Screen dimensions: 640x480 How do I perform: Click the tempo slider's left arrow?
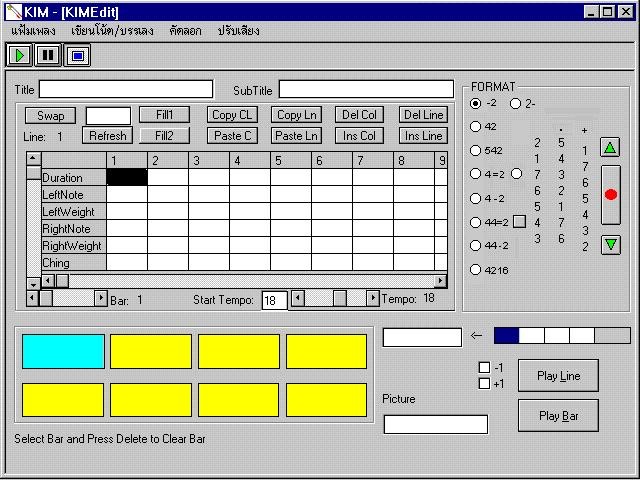tap(298, 298)
